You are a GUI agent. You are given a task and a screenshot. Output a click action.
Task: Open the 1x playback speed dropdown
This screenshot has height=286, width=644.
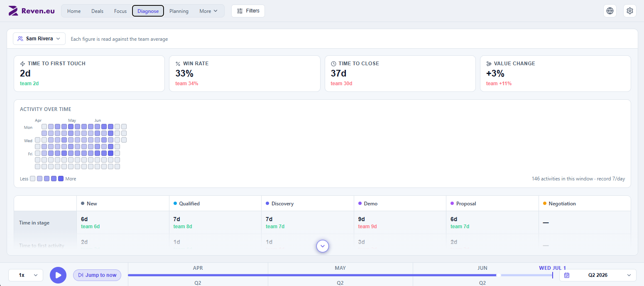pyautogui.click(x=26, y=275)
